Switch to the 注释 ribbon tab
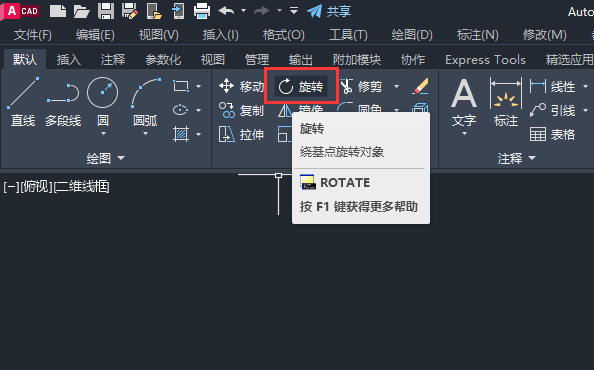This screenshot has height=370, width=594. click(113, 59)
